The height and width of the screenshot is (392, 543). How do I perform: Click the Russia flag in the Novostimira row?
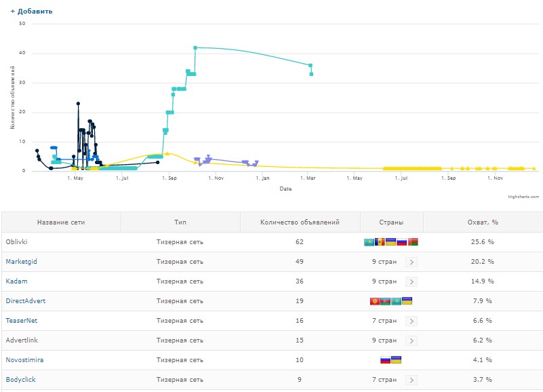pyautogui.click(x=386, y=359)
